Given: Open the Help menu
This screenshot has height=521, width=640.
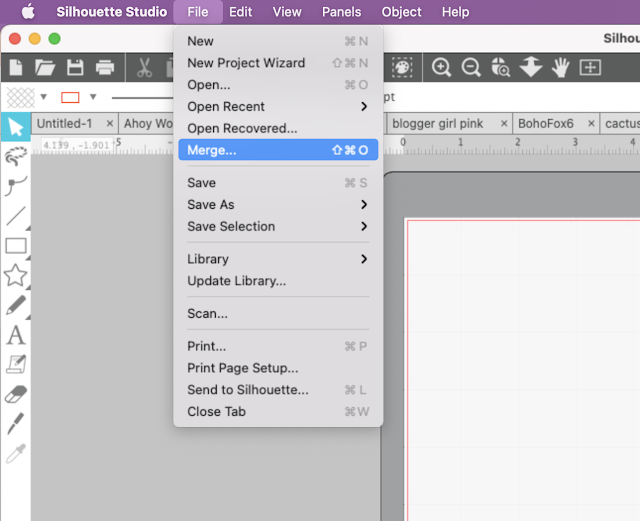Looking at the screenshot, I should pyautogui.click(x=456, y=12).
